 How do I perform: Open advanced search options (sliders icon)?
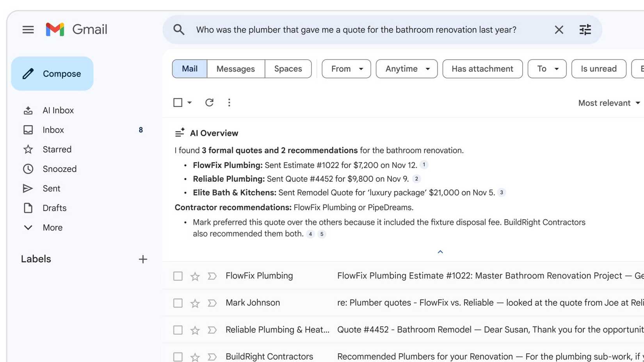(585, 29)
